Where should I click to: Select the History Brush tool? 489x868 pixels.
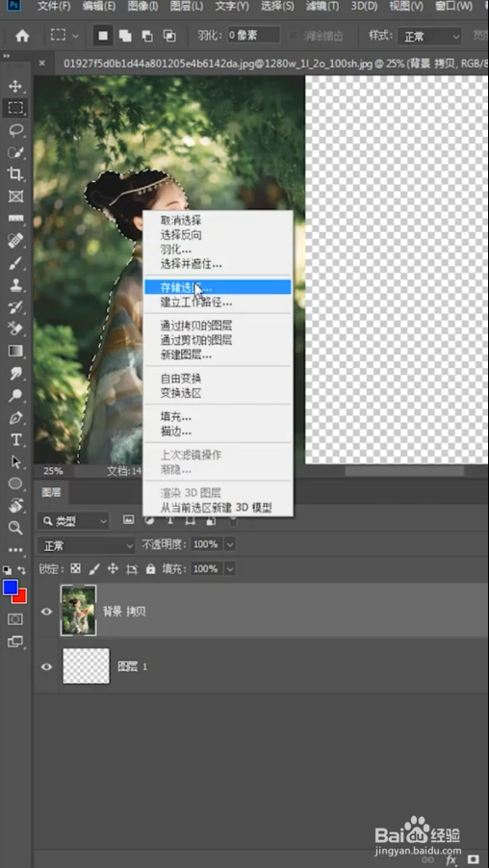[15, 307]
